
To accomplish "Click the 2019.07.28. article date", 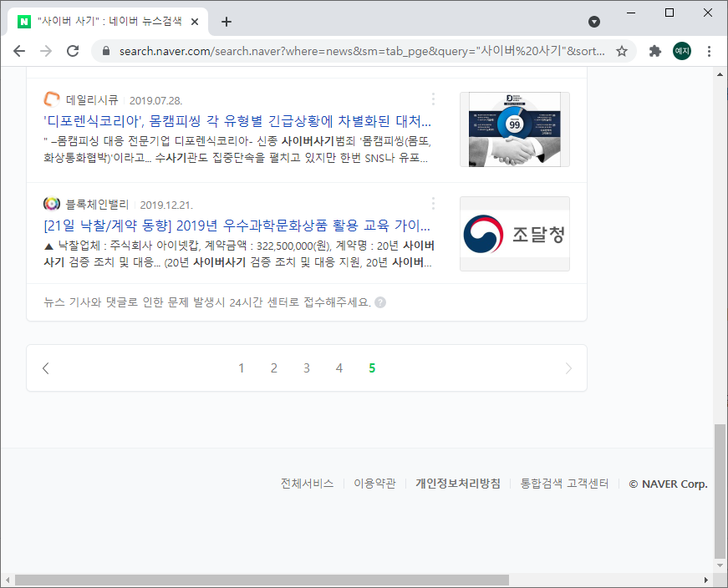I will 155,100.
